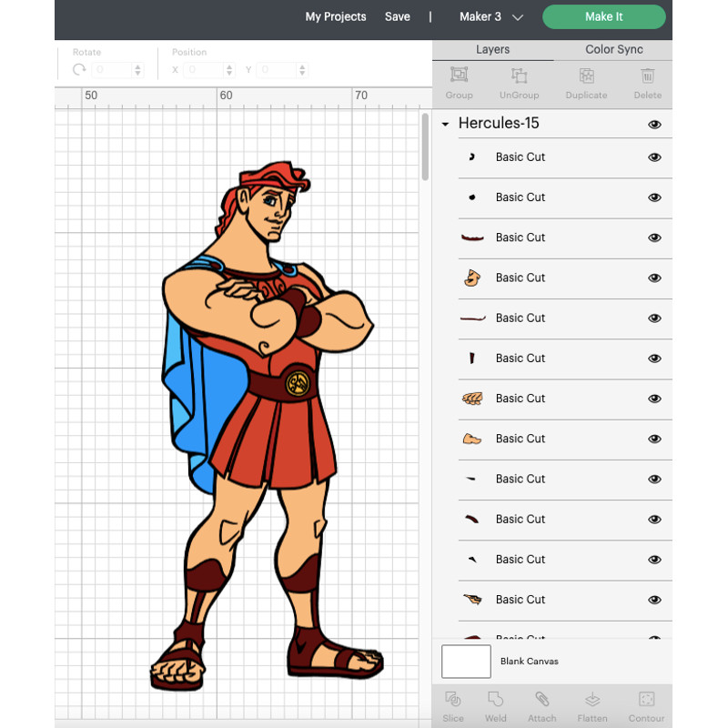Open the Maker 3 machine dropdown
This screenshot has width=728, height=728.
(x=492, y=16)
